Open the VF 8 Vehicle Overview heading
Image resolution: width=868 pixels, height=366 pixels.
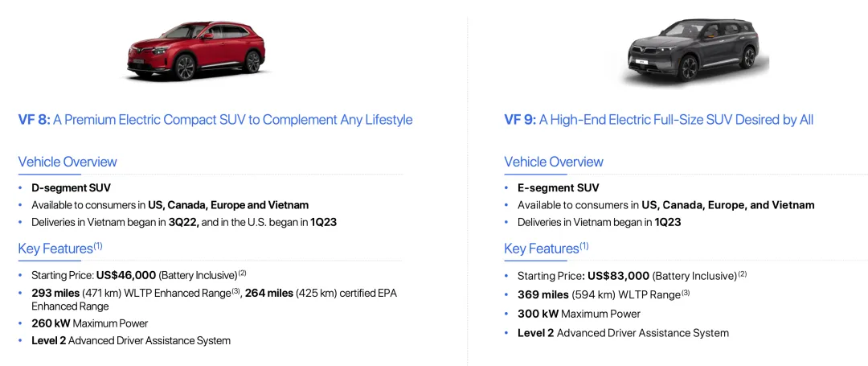pyautogui.click(x=68, y=162)
